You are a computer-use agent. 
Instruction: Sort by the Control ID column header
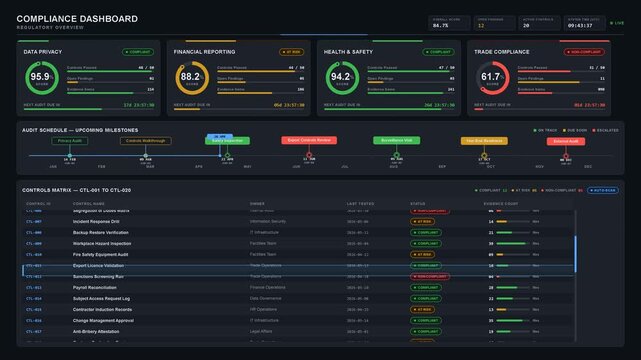38,203
